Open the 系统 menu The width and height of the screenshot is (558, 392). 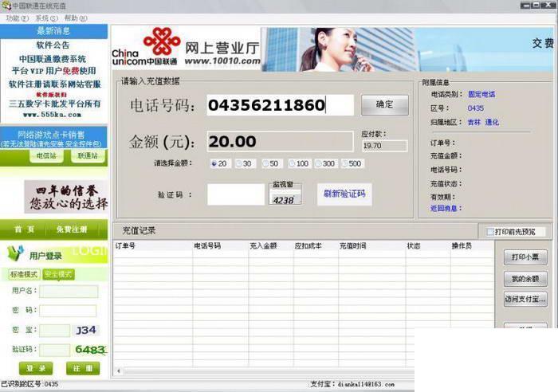[x=46, y=18]
